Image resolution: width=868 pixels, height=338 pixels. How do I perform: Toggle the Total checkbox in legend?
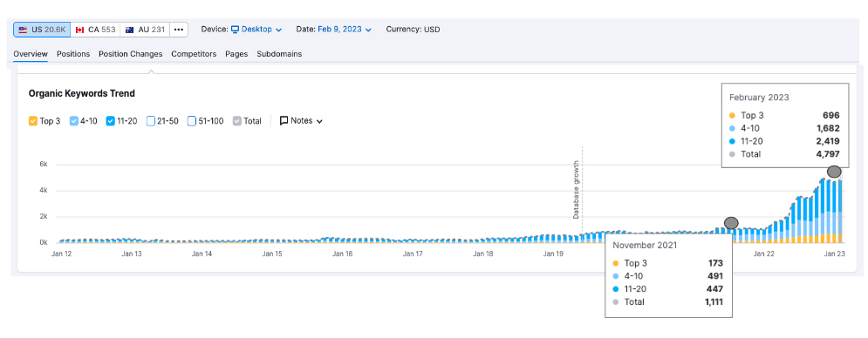click(x=237, y=120)
